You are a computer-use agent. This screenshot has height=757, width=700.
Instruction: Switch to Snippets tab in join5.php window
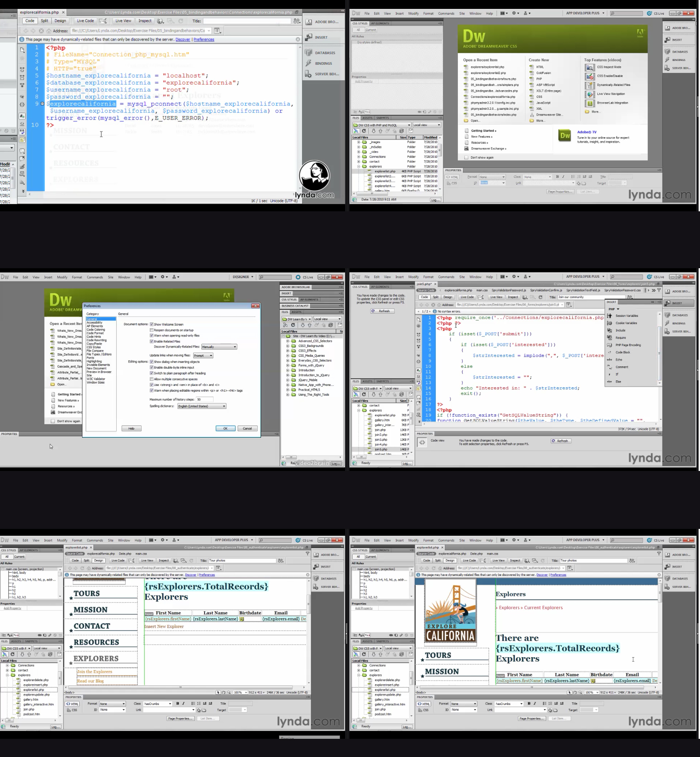pyautogui.click(x=383, y=381)
